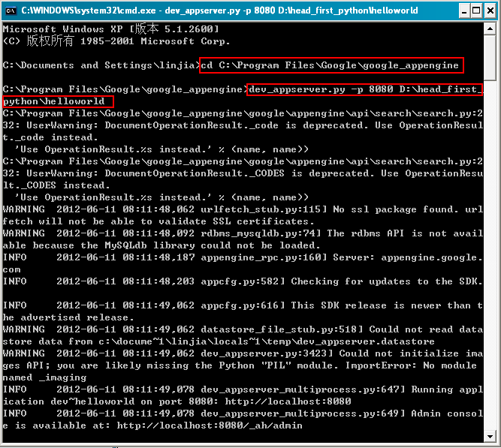Click 't._code instead.' line
501x448 pixels.
pyautogui.click(x=50, y=137)
